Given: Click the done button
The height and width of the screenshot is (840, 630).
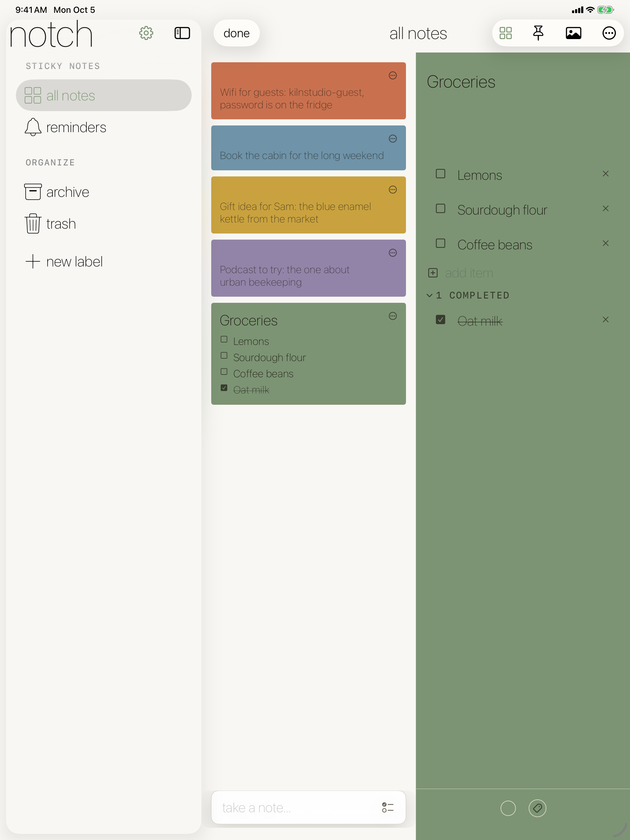Looking at the screenshot, I should [x=237, y=33].
